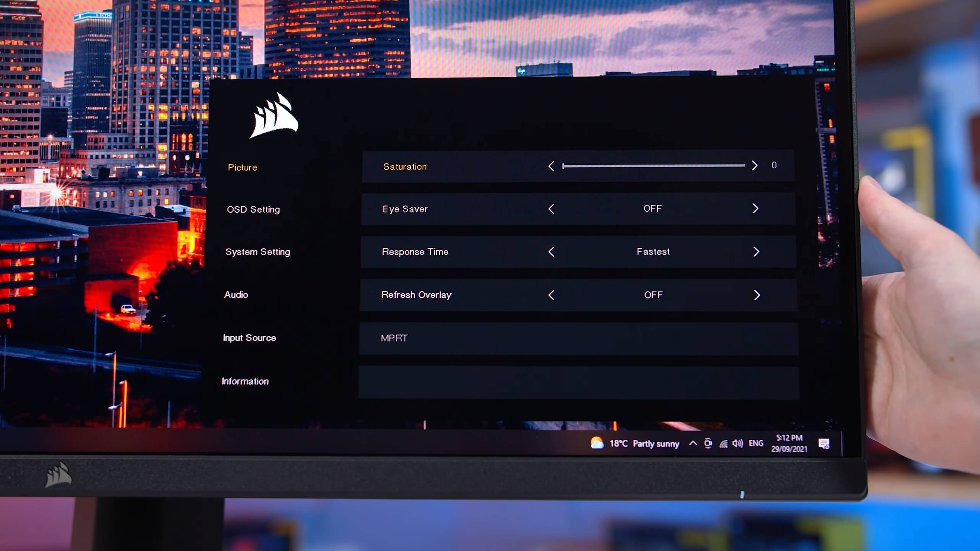Screen dimensions: 980x551
Task: Open the volume speaker tray icon
Action: click(x=738, y=443)
